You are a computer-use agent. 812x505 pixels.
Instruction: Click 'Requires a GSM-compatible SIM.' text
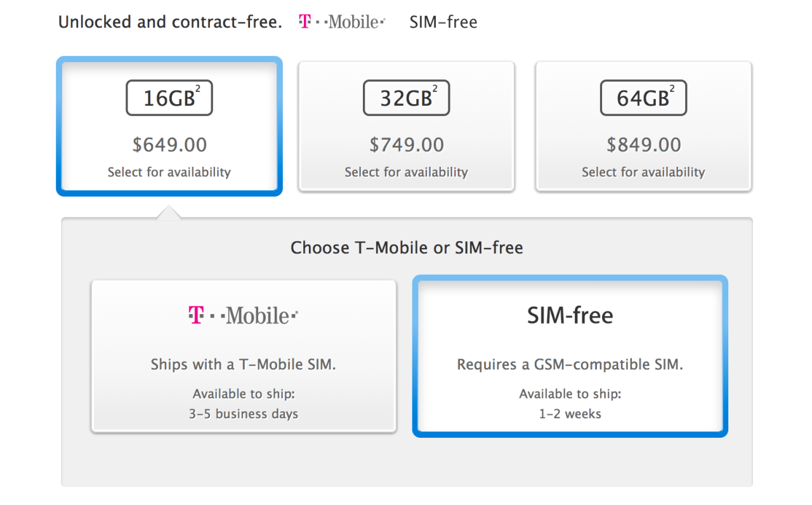point(570,365)
